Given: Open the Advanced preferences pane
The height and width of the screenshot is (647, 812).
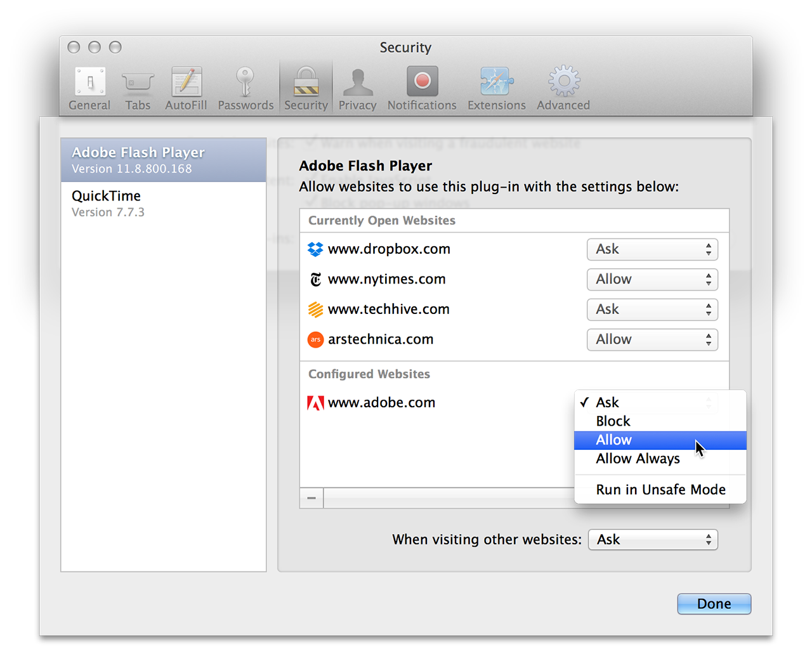Looking at the screenshot, I should pos(563,89).
